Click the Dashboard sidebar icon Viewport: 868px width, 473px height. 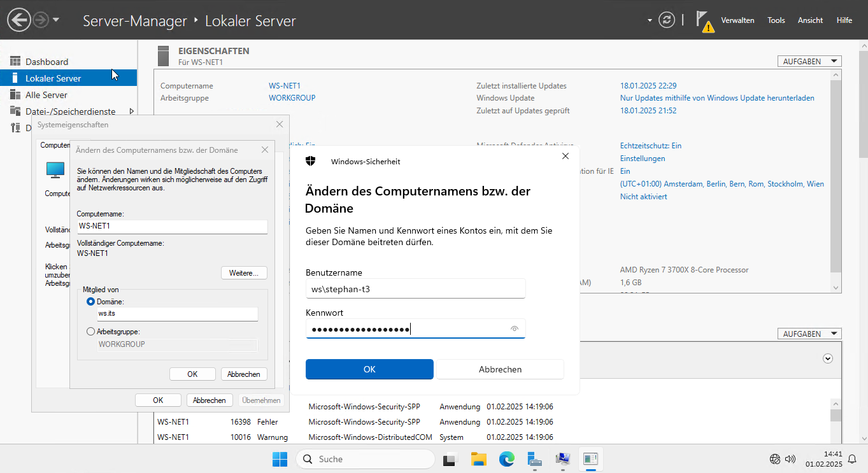[x=15, y=62]
